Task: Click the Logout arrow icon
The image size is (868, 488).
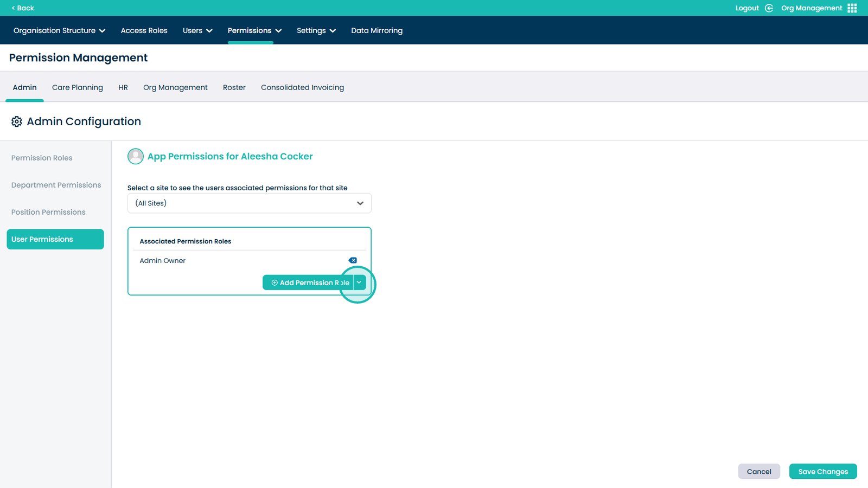Action: 769,8
